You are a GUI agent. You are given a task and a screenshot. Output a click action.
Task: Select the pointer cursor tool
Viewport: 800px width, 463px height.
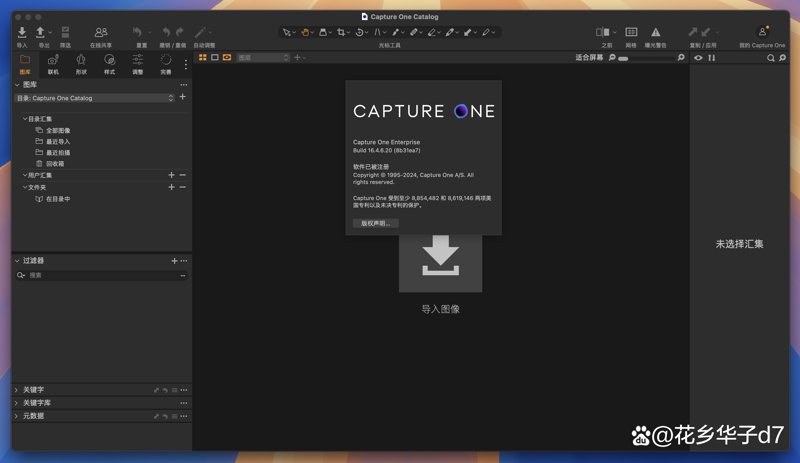[x=287, y=32]
